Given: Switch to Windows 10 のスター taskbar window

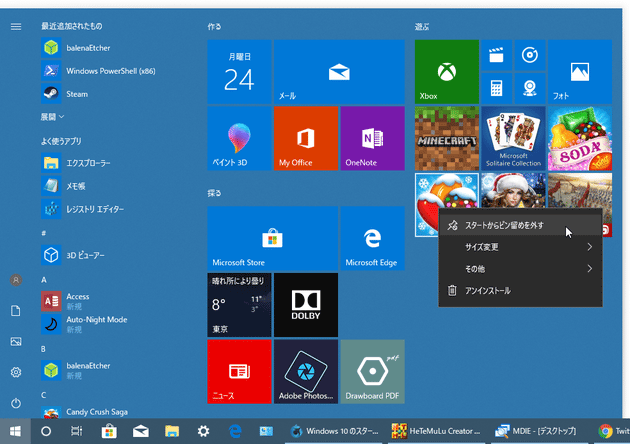Looking at the screenshot, I should [x=334, y=431].
